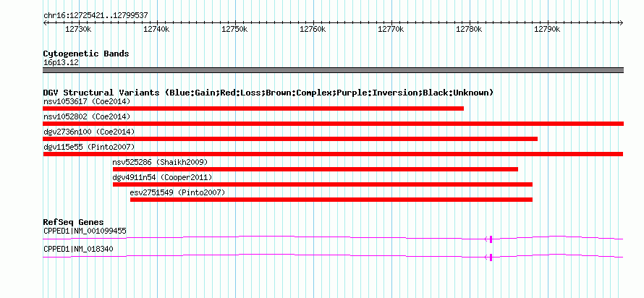Click the 12730k ruler position
Viewport: 644px width, 298px height.
(78, 29)
